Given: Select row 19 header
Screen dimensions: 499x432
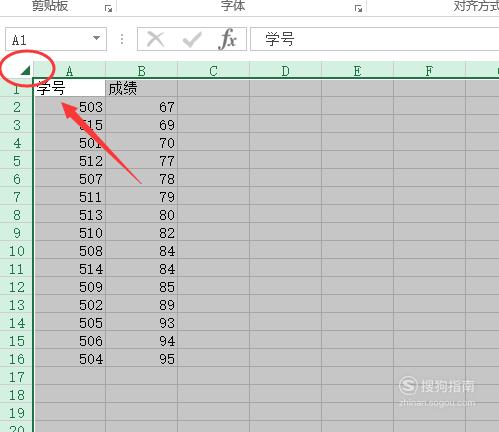Looking at the screenshot, I should click(16, 413).
